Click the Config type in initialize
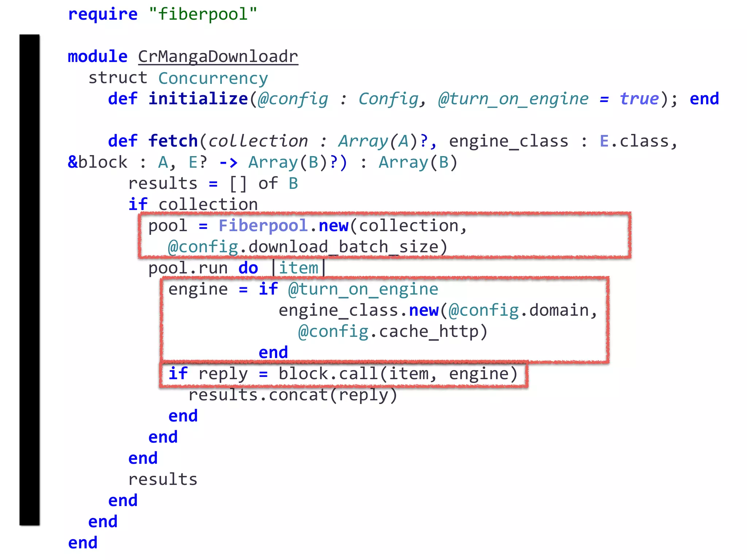 (x=389, y=99)
